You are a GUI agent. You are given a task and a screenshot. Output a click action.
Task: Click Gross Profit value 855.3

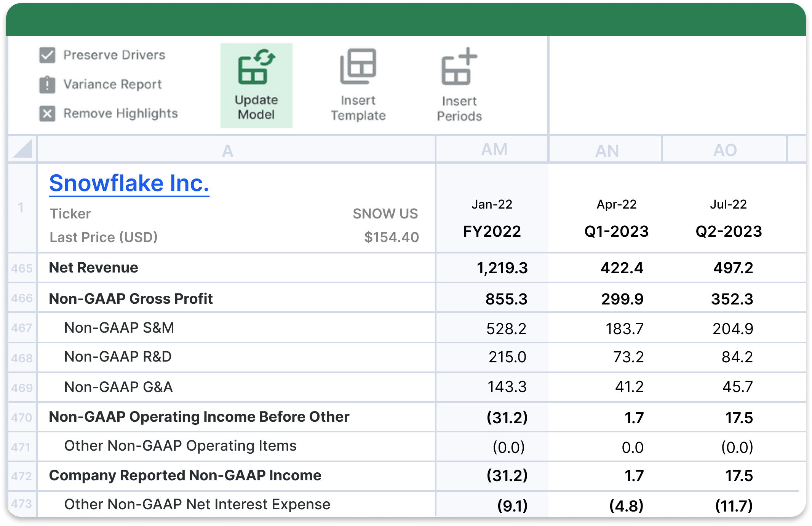(x=506, y=299)
